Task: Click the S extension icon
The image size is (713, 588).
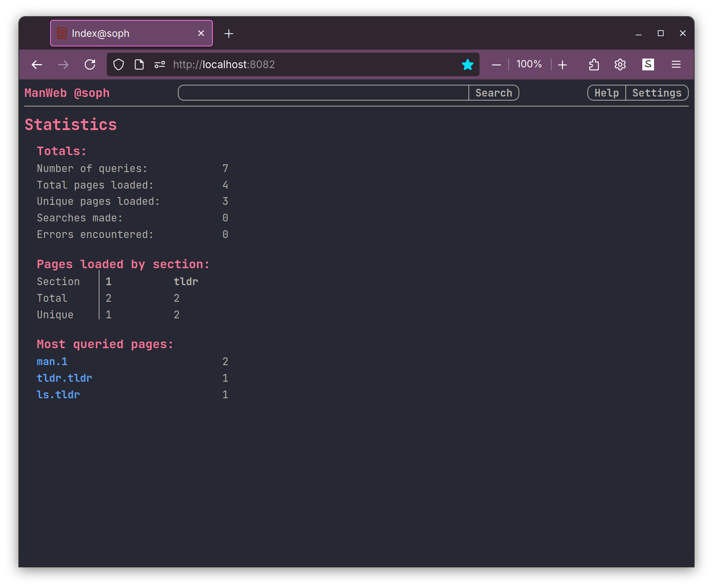Action: (648, 64)
